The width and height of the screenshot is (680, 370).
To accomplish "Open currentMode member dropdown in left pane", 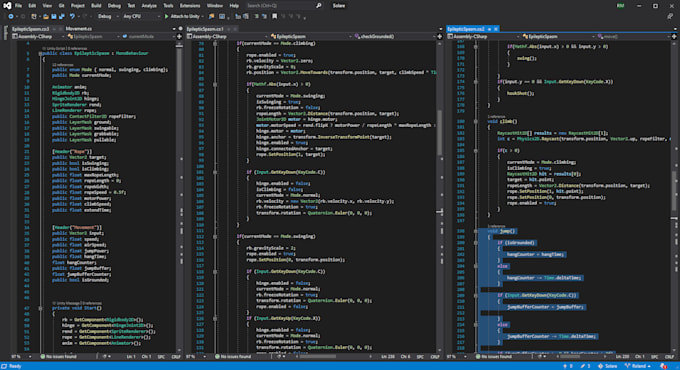I will [149, 36].
